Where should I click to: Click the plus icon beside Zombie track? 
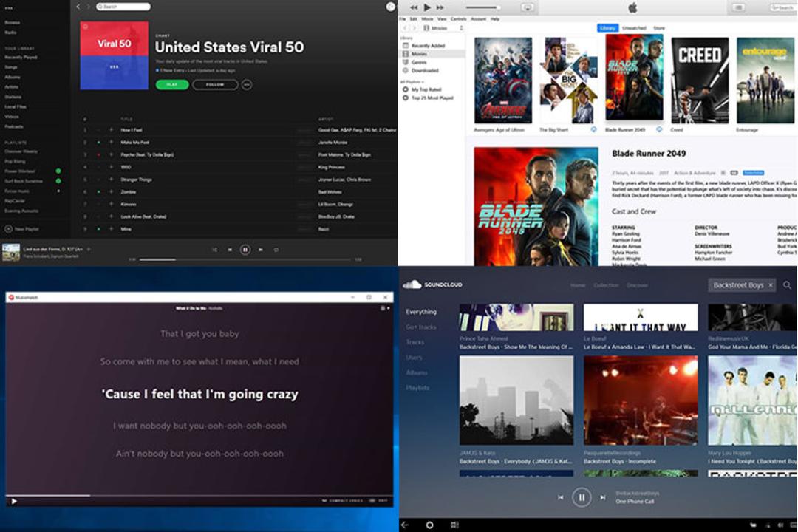pos(111,192)
